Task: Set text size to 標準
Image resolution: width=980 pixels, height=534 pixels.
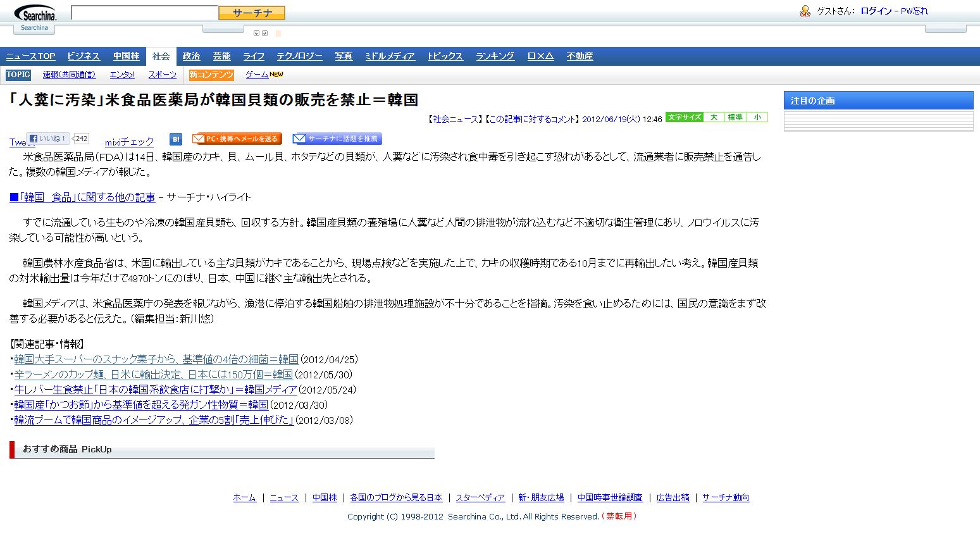Action: (735, 117)
